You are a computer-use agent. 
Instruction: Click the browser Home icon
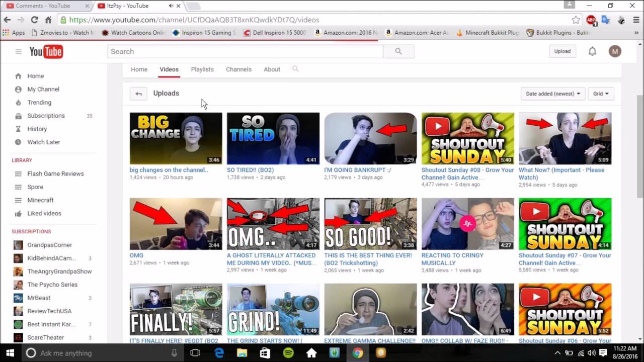point(48,20)
